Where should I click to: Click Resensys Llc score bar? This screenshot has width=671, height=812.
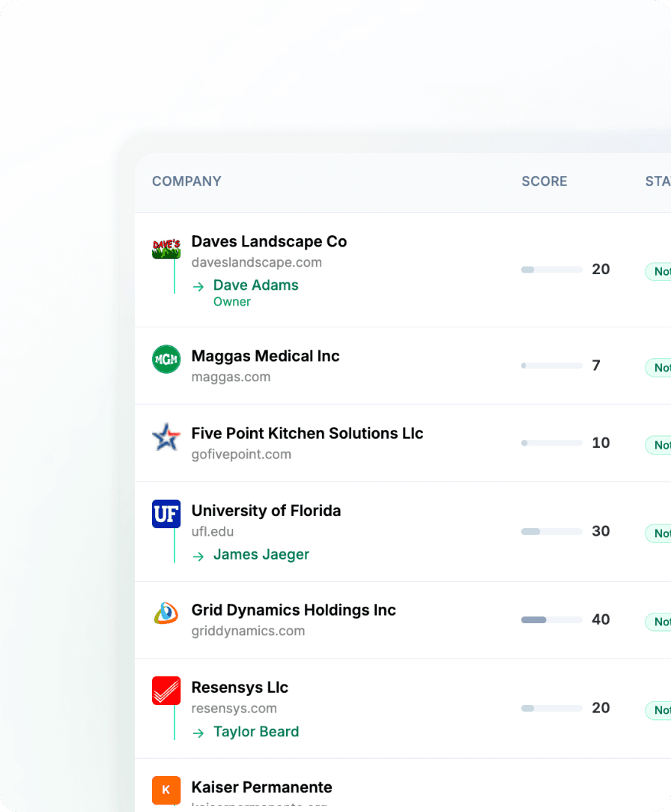(552, 708)
